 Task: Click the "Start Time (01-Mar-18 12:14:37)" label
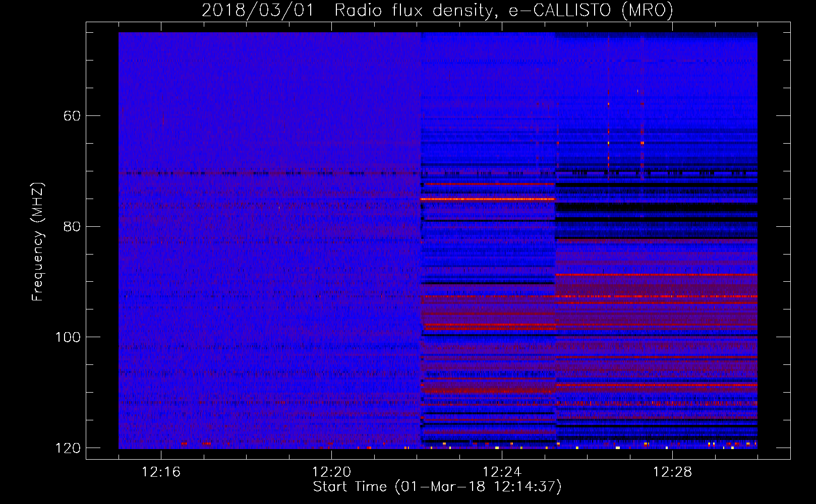click(x=437, y=487)
